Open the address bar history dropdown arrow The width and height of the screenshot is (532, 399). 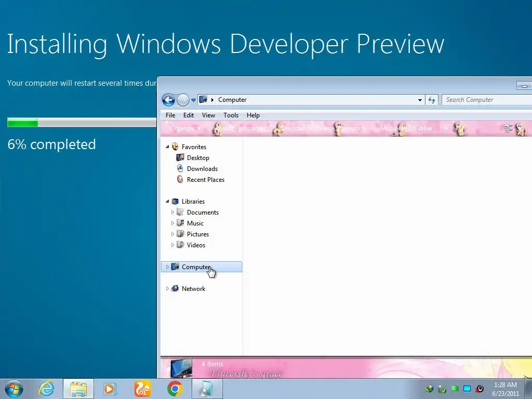click(420, 100)
